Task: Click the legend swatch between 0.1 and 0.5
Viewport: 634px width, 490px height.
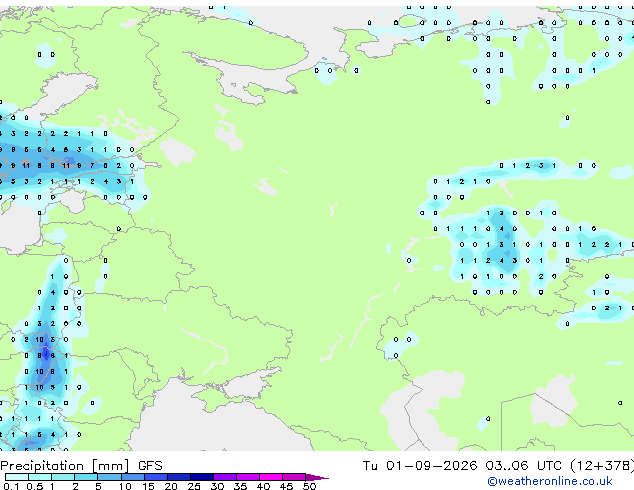Action: (x=17, y=477)
